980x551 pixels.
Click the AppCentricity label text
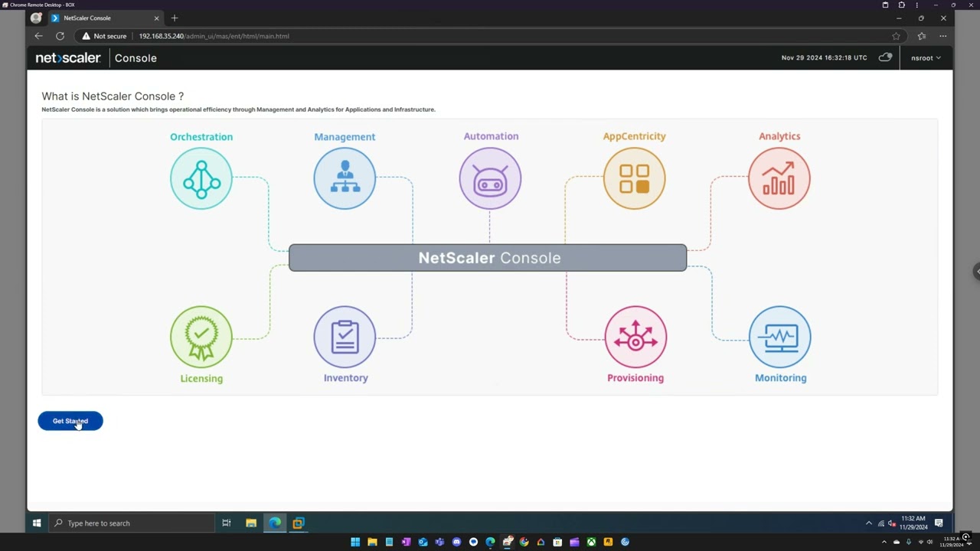(x=634, y=136)
